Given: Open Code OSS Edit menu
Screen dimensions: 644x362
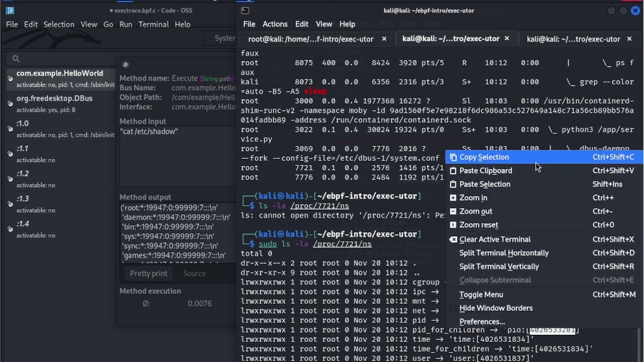Looking at the screenshot, I should (x=31, y=24).
